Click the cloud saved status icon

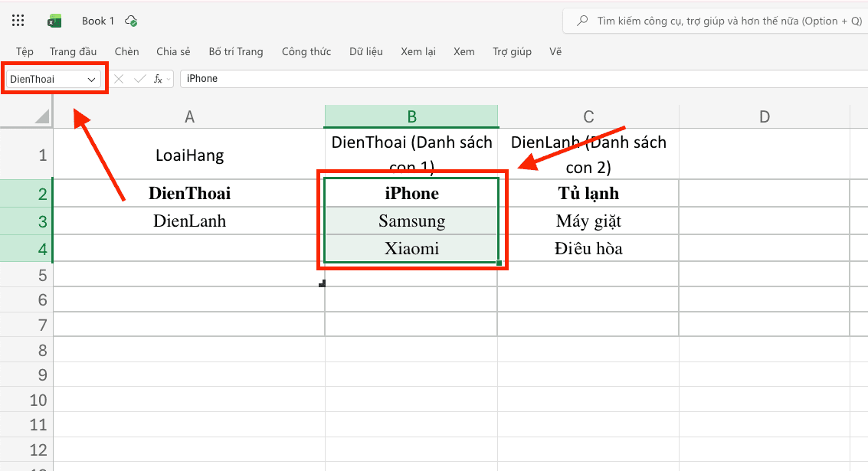(x=131, y=21)
